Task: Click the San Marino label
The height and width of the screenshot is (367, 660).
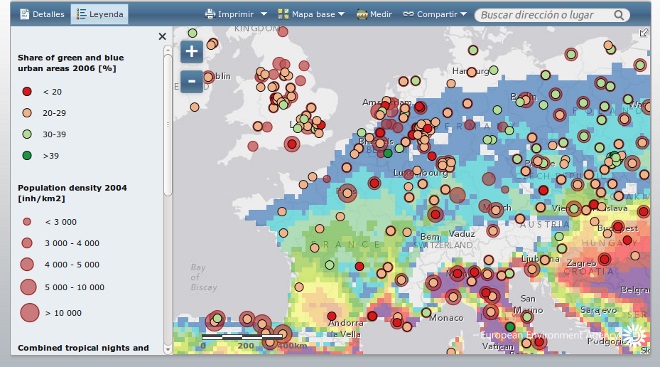Action: click(x=528, y=304)
